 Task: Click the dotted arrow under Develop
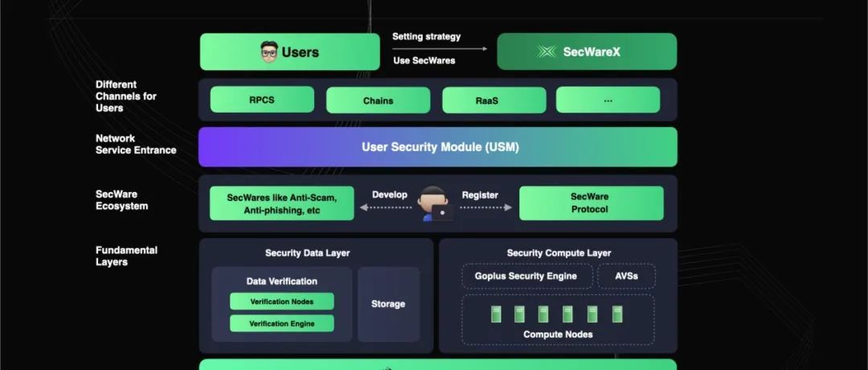(x=389, y=208)
